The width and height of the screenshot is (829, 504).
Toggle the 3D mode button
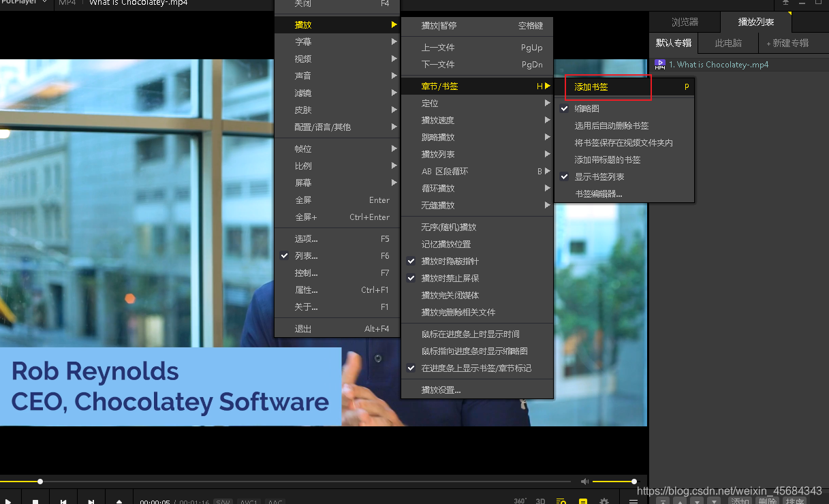(x=540, y=501)
